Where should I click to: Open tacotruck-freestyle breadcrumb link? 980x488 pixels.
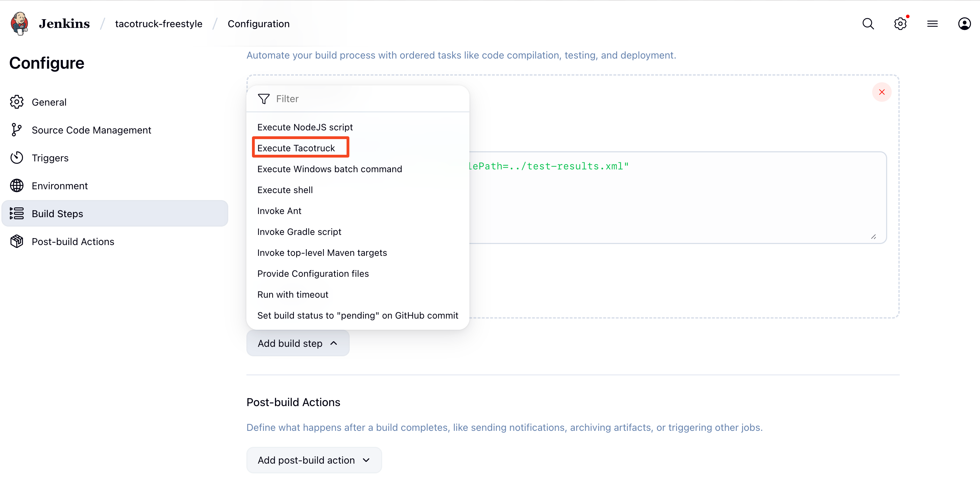pyautogui.click(x=159, y=24)
